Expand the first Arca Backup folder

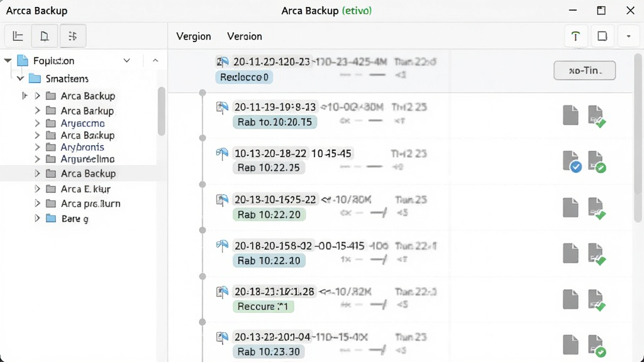click(x=37, y=96)
